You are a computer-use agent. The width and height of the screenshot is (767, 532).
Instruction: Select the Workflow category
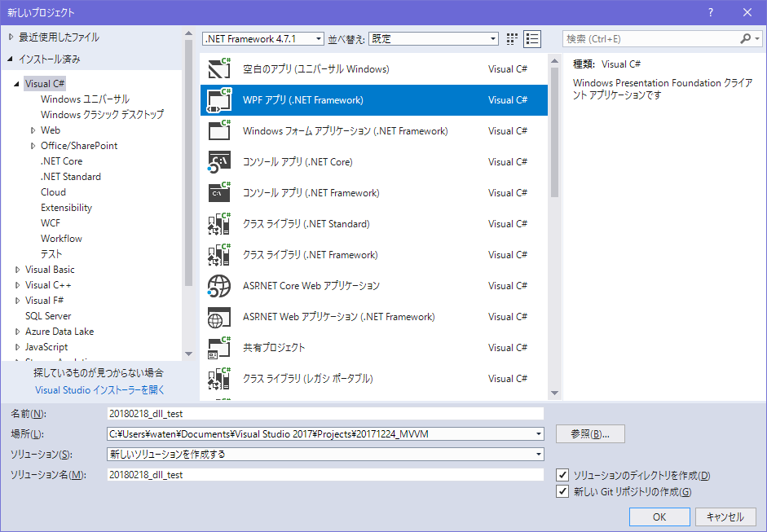click(62, 239)
